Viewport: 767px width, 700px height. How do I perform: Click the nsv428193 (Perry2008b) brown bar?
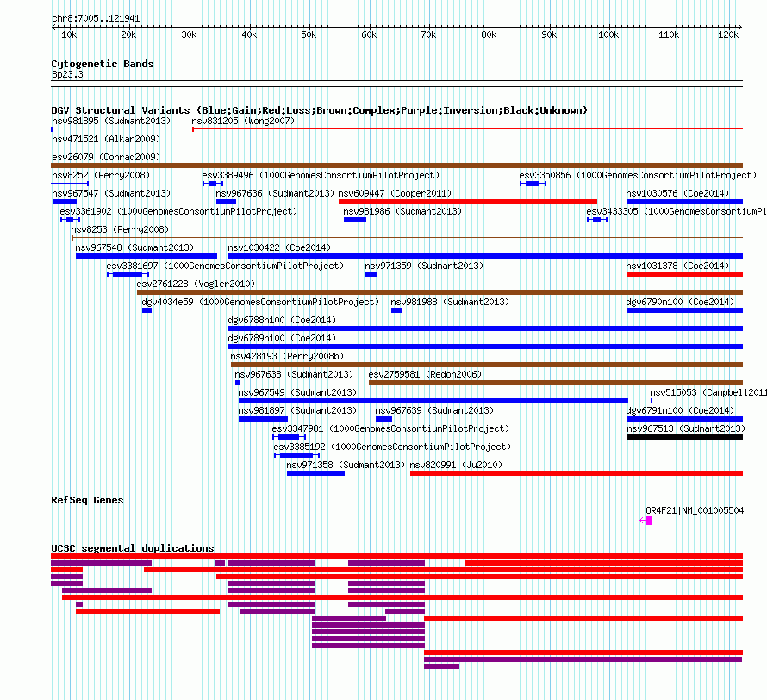pos(487,365)
